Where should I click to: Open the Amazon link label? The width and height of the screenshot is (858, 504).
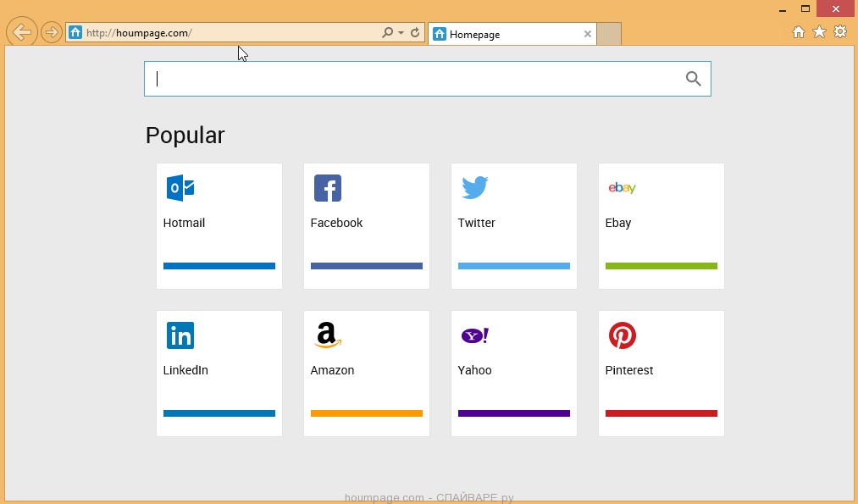[332, 370]
